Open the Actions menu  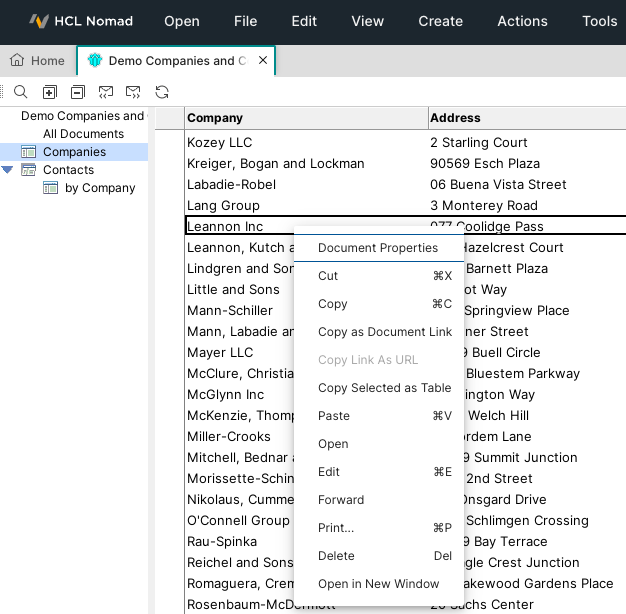coord(522,21)
